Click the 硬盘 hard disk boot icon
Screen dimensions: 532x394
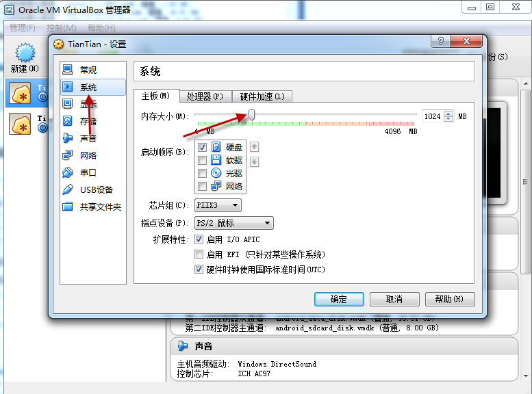[x=216, y=147]
